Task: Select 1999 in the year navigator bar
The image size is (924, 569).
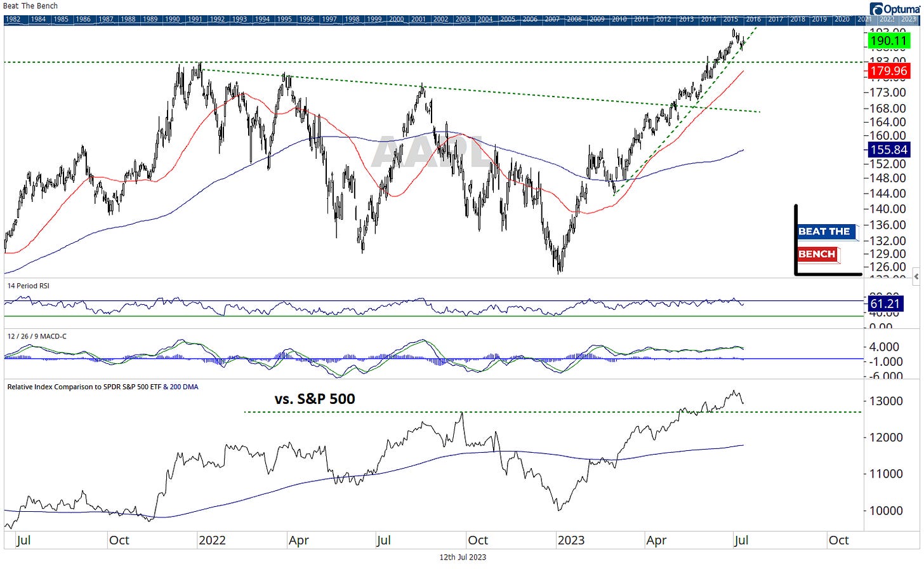Action: pyautogui.click(x=374, y=19)
